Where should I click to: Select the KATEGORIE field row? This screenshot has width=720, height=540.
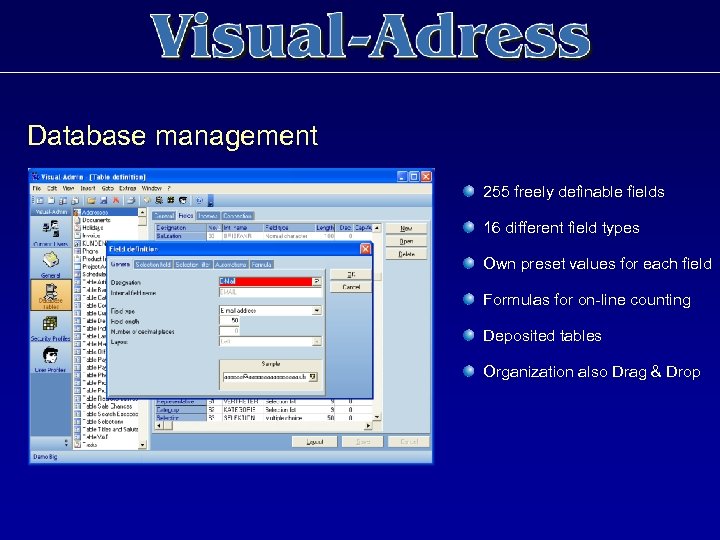[263, 410]
